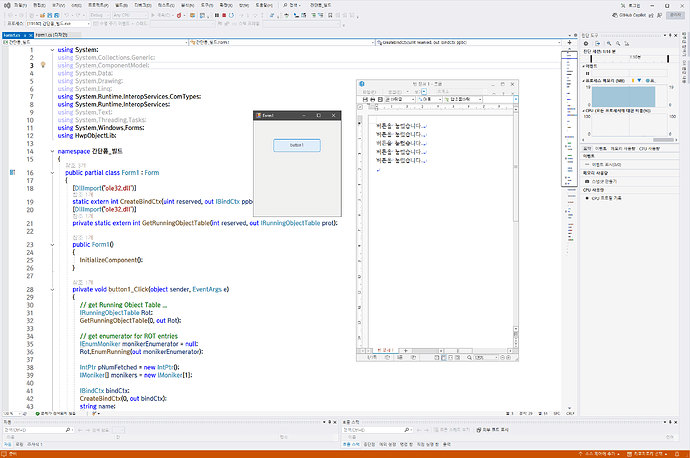The image size is (690, 458).
Task: Click 리포지토리 선택 in the status bar
Action: pyautogui.click(x=648, y=454)
